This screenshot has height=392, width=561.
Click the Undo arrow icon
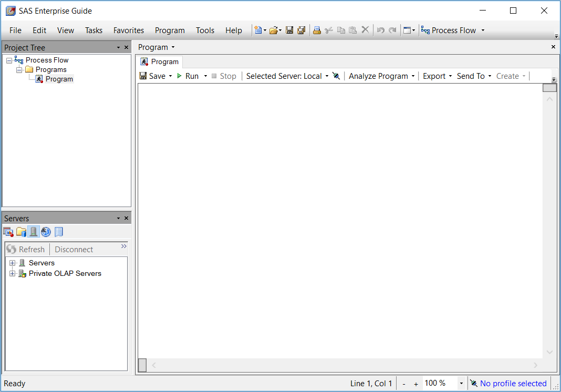(x=381, y=30)
